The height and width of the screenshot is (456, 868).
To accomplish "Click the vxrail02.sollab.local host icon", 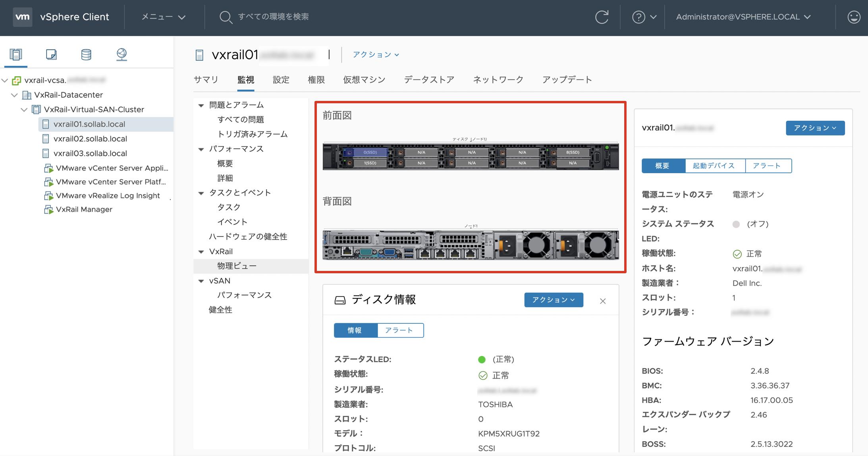I will [x=46, y=139].
